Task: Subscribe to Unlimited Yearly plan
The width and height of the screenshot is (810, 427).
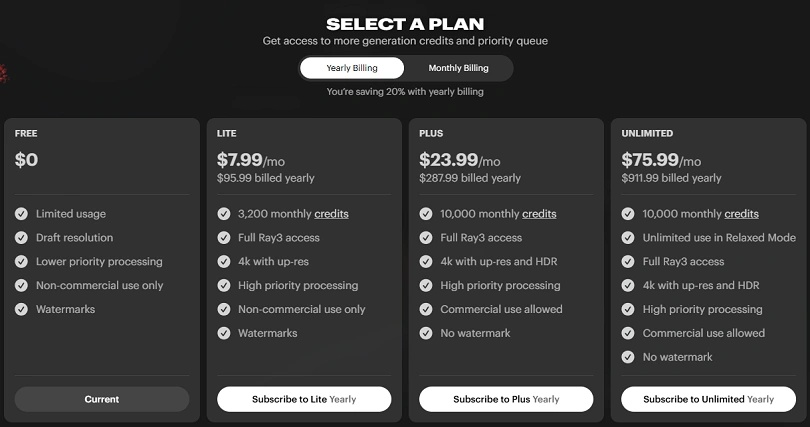Action: 708,399
